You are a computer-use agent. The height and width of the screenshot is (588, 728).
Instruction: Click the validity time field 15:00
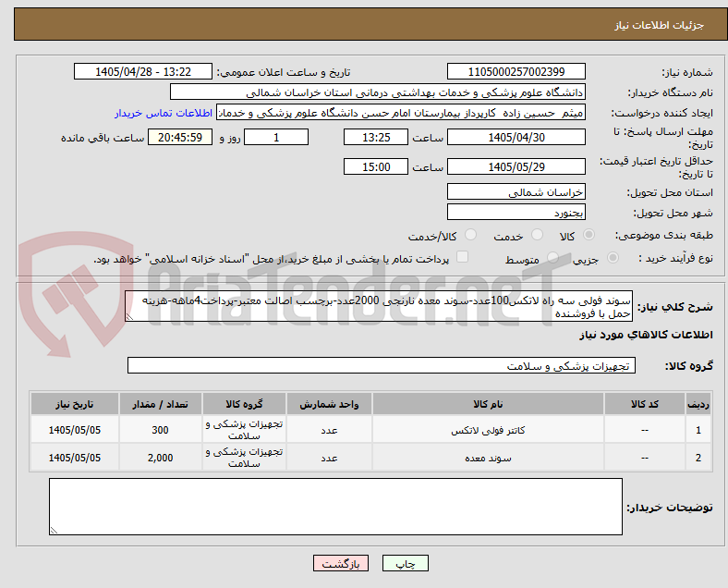[x=376, y=166]
